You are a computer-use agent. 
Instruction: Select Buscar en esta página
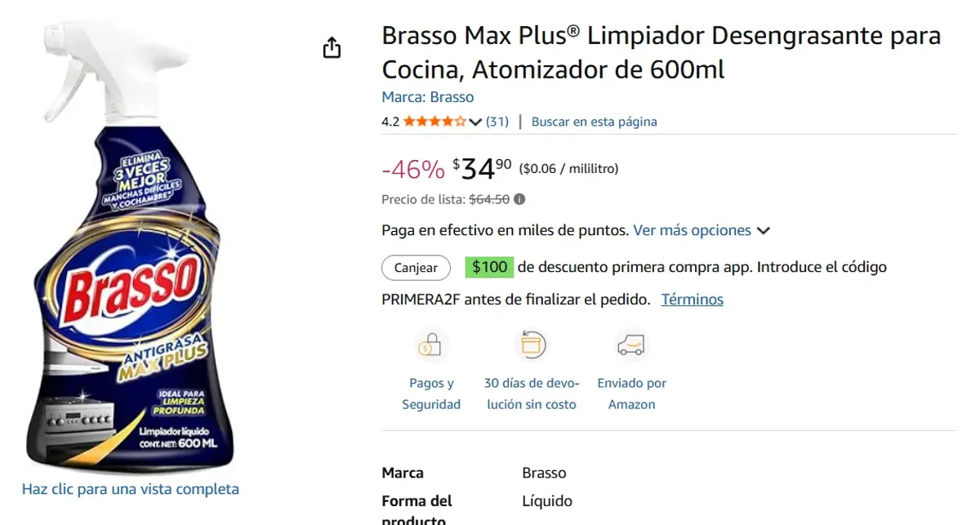pos(595,121)
